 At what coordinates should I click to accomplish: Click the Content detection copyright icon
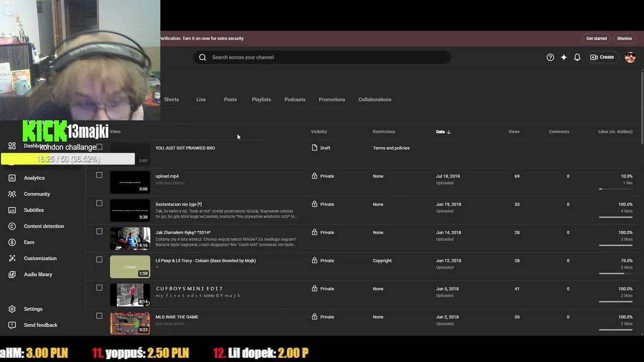pyautogui.click(x=12, y=226)
